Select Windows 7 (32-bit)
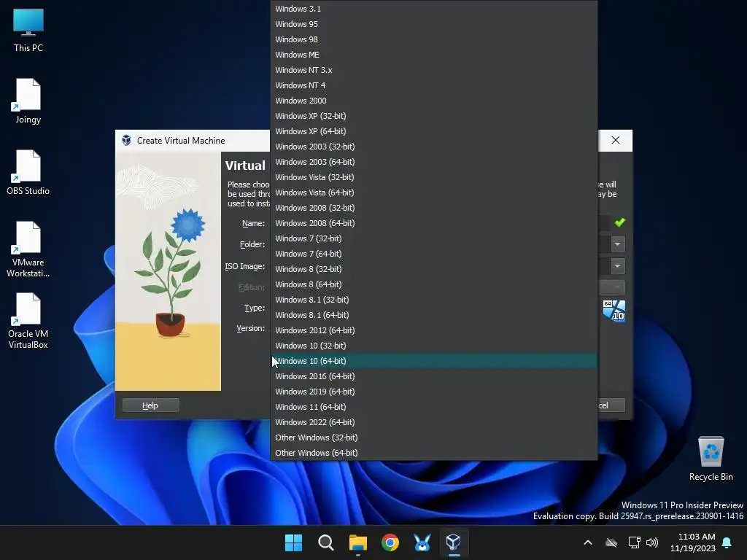 (x=434, y=238)
